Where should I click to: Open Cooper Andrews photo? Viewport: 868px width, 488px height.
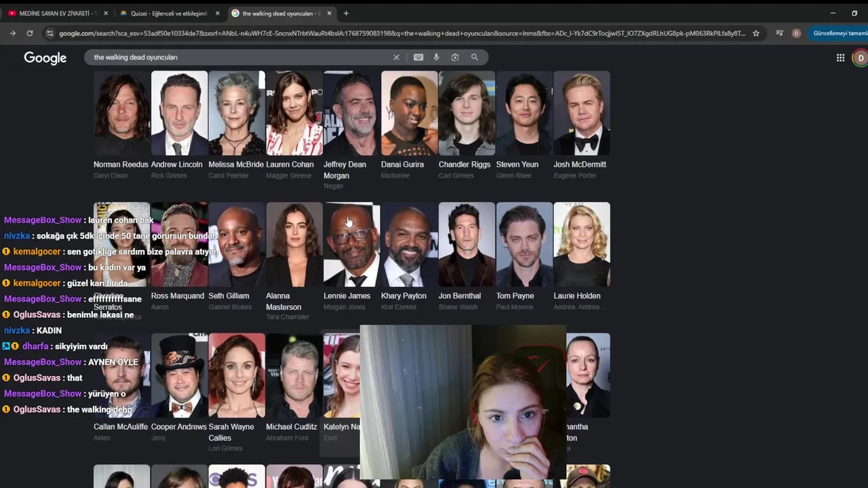tap(180, 375)
